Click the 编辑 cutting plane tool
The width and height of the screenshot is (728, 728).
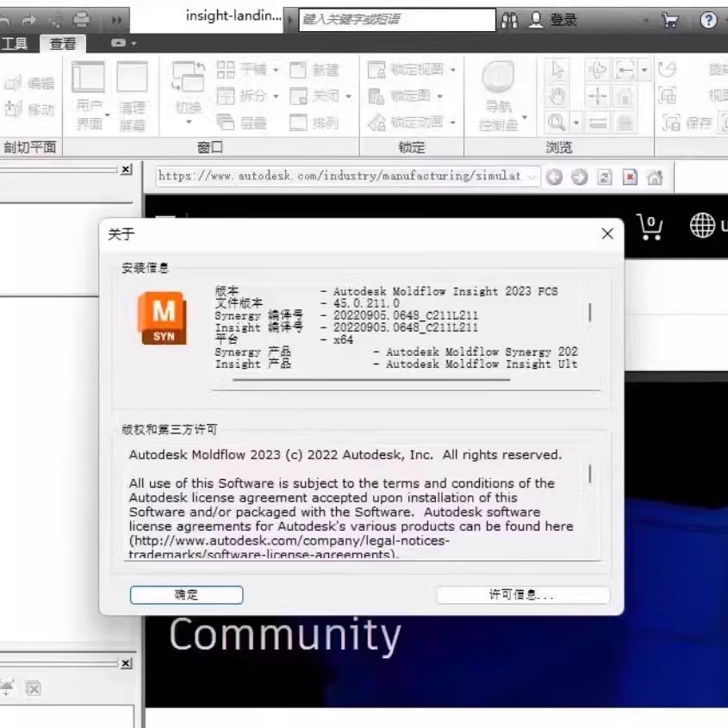click(x=29, y=83)
